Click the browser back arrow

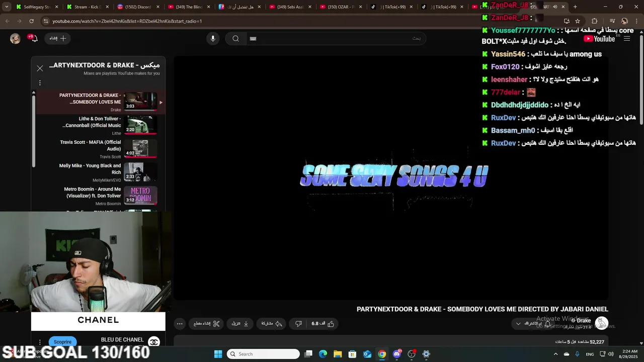pyautogui.click(x=8, y=21)
